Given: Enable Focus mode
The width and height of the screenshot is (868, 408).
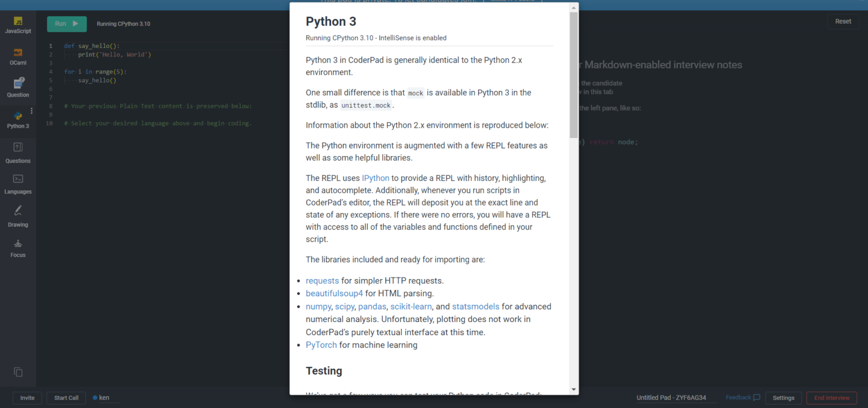Looking at the screenshot, I should (18, 248).
